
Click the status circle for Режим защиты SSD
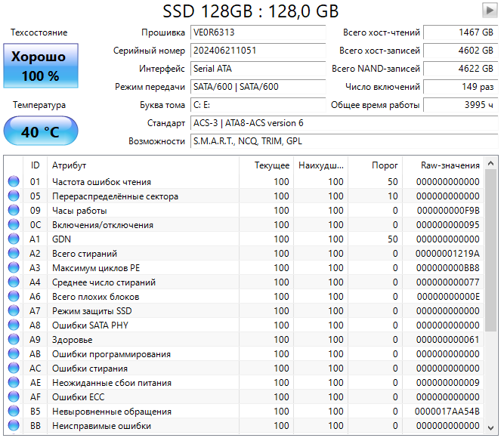[x=14, y=310]
